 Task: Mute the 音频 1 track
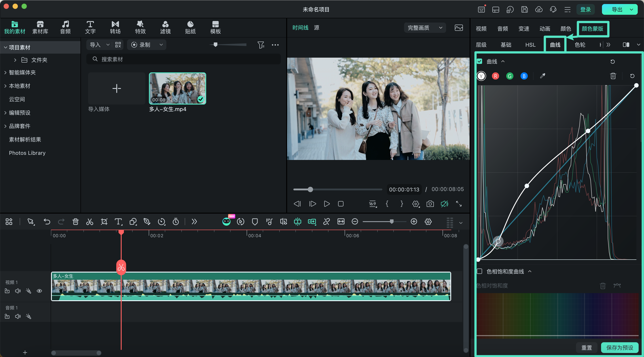[x=18, y=317]
